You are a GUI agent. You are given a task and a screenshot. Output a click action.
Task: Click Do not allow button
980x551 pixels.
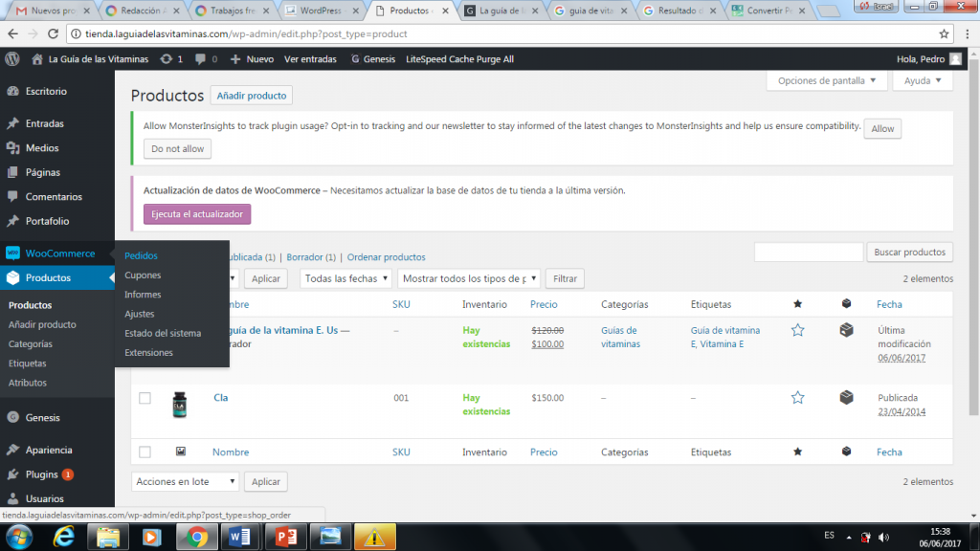[177, 148]
